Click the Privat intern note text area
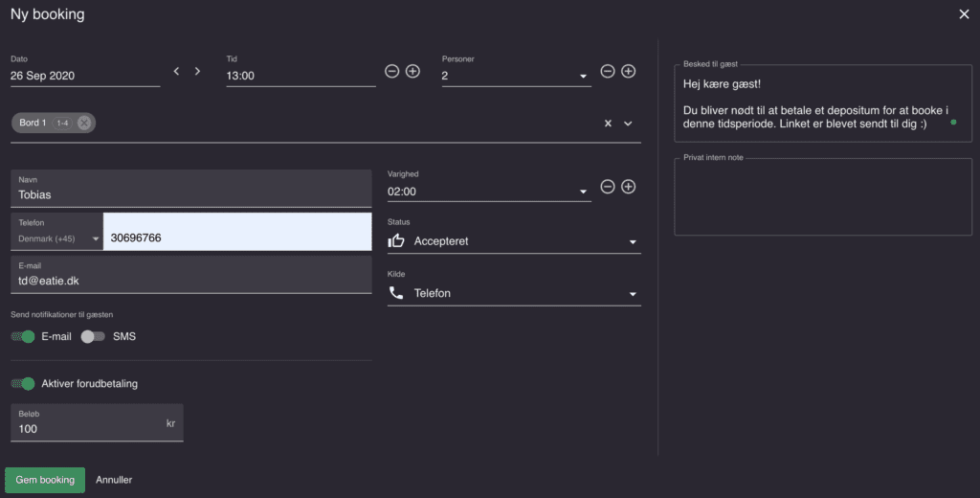The height and width of the screenshot is (498, 980). coord(823,197)
